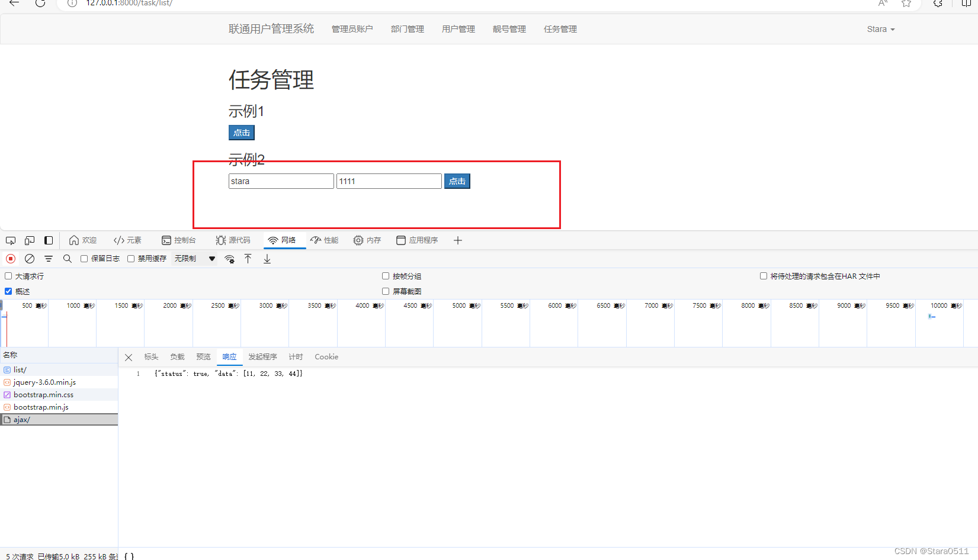
Task: Export HAR with the download arrow
Action: pos(267,259)
